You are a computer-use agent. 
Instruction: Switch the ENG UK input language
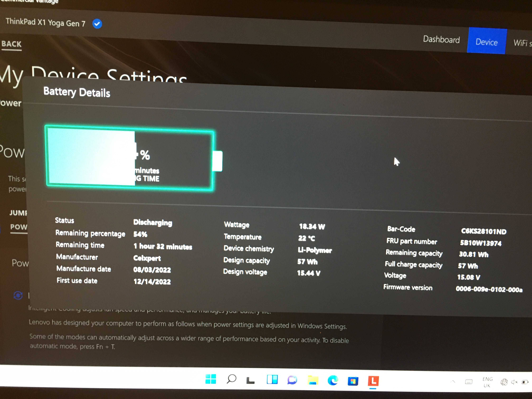tap(487, 382)
